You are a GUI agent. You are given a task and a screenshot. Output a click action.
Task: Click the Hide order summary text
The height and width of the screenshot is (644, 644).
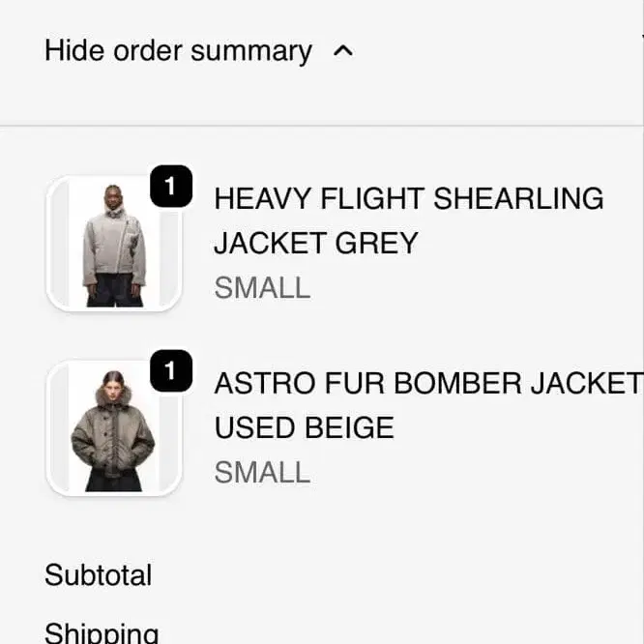coord(178,51)
